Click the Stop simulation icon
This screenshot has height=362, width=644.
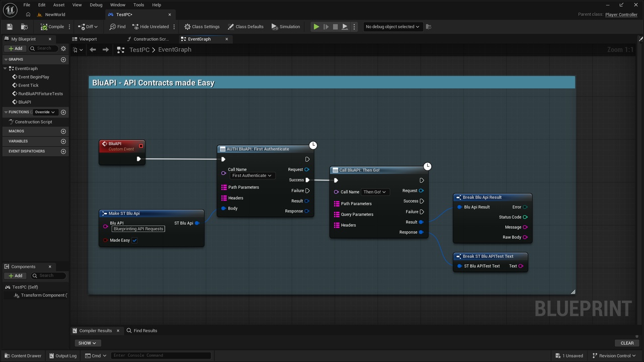335,27
